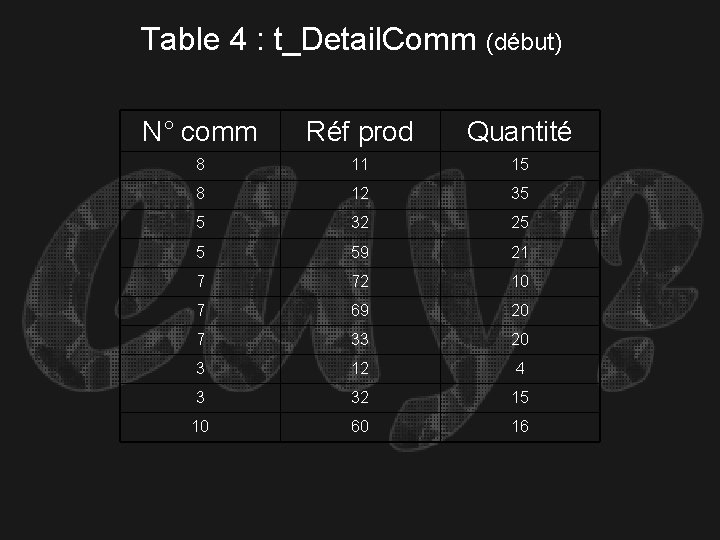Select the 'N° comm' column header

[x=200, y=131]
